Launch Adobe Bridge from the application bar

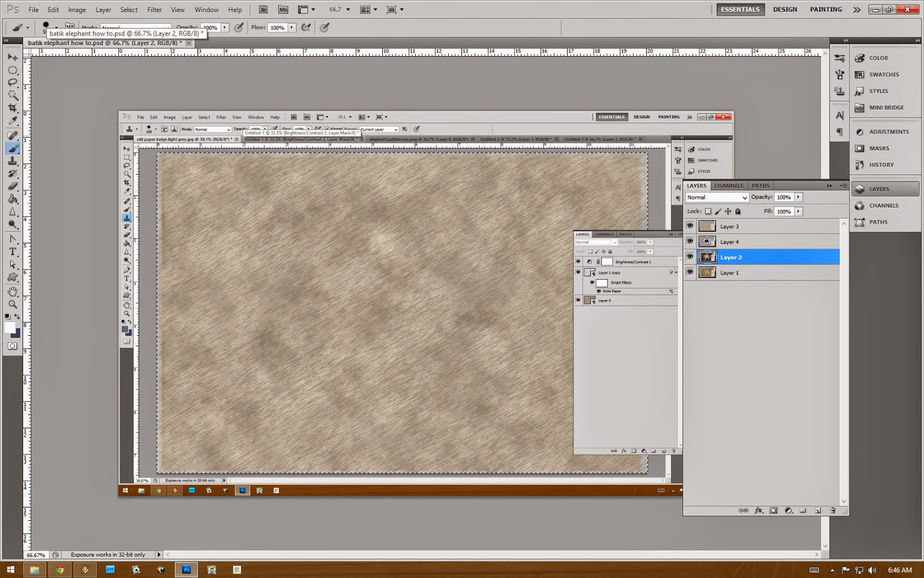coord(263,10)
